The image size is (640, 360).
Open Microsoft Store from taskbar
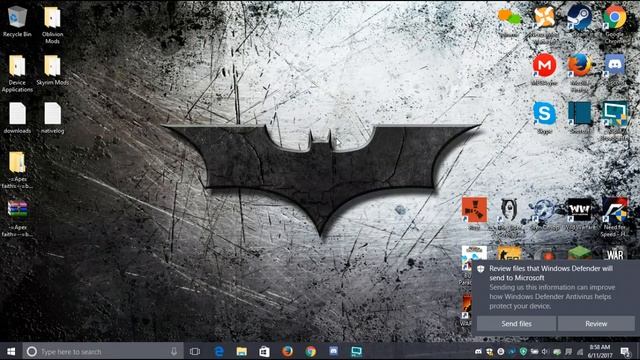pyautogui.click(x=264, y=351)
